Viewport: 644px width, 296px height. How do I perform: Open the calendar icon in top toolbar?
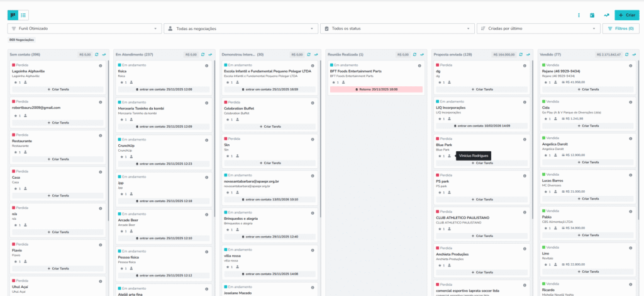pos(592,15)
